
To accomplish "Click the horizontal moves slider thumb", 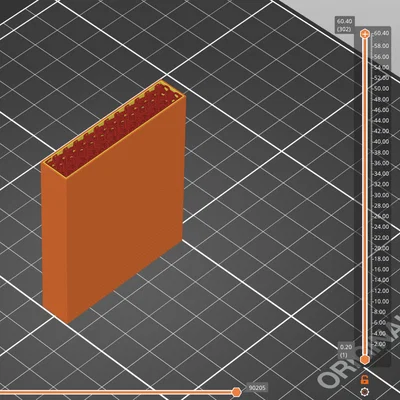I will tap(236, 392).
